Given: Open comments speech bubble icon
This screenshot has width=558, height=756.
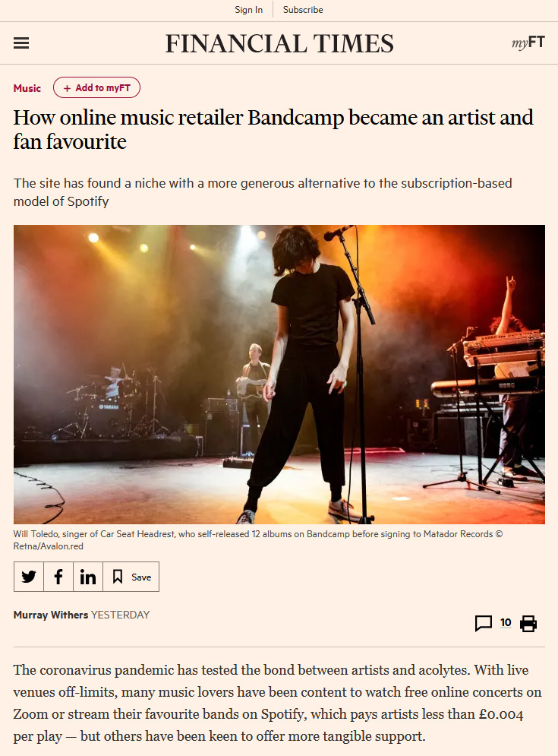Looking at the screenshot, I should (x=484, y=623).
